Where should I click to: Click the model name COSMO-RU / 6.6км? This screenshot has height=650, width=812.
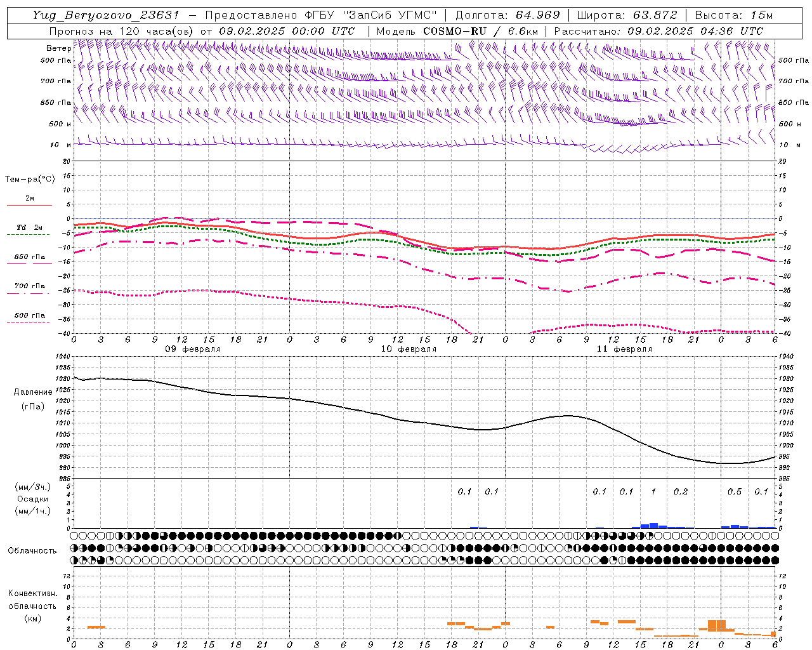click(x=480, y=31)
